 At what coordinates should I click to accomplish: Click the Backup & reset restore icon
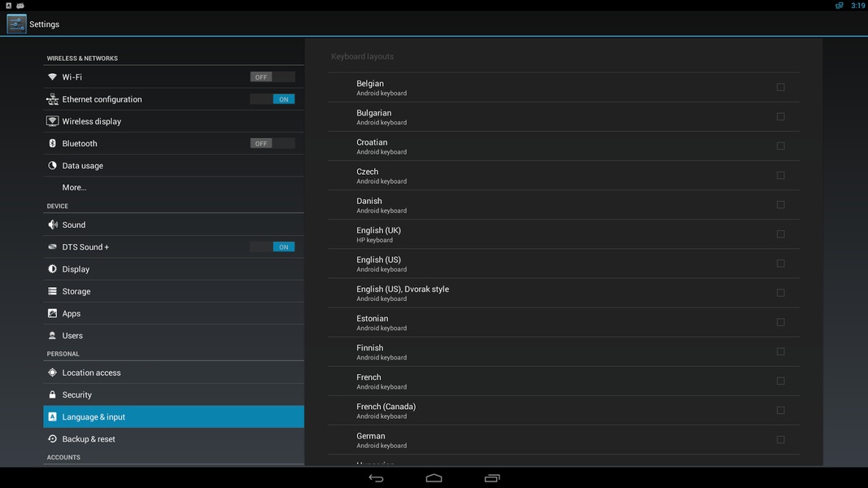[x=52, y=438]
